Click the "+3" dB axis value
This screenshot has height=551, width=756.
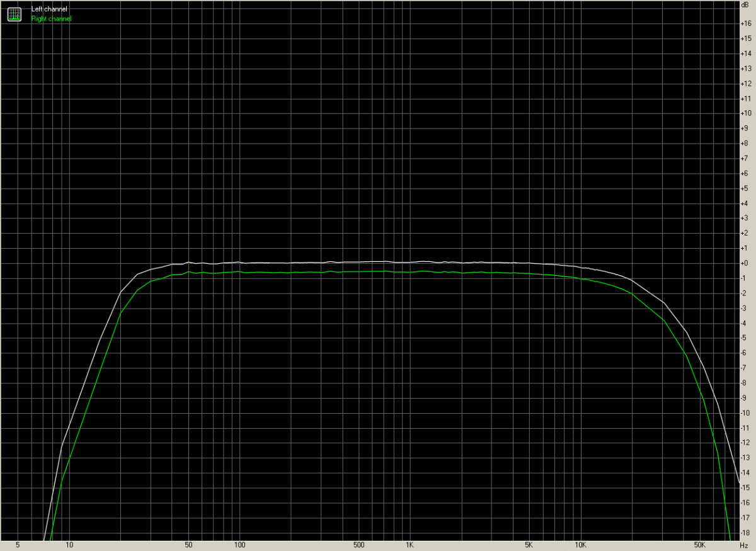point(745,219)
